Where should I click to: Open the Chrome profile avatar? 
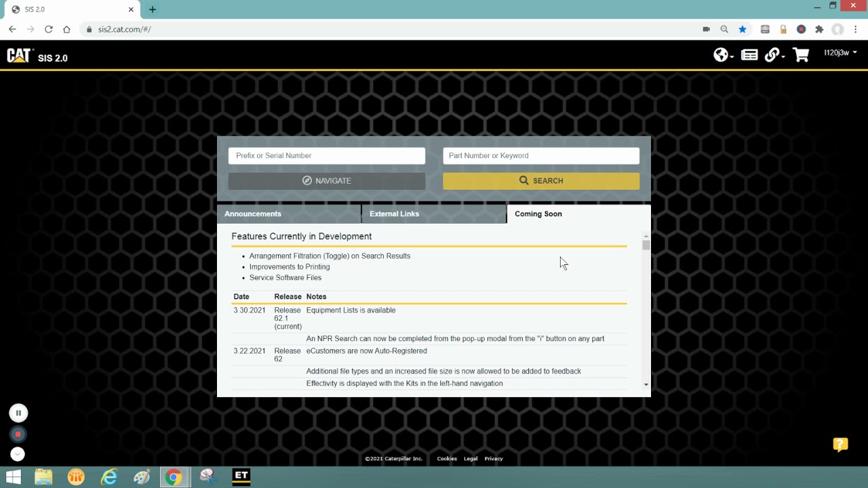pos(837,29)
